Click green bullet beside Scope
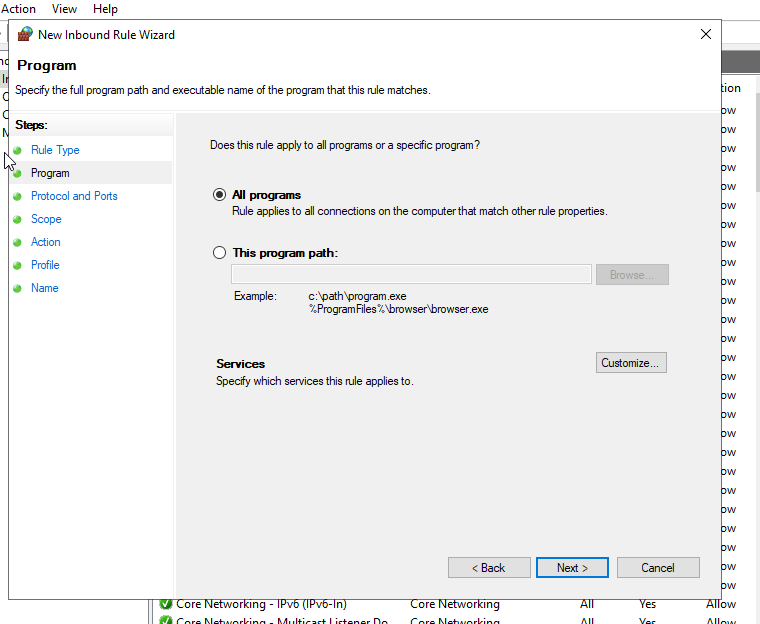Image resolution: width=760 pixels, height=624 pixels. click(x=17, y=219)
